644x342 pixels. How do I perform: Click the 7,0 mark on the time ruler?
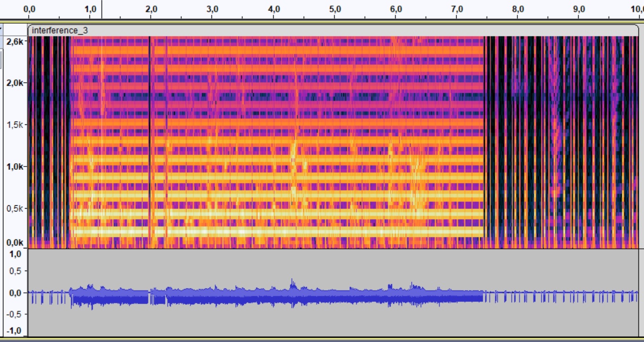pos(457,9)
